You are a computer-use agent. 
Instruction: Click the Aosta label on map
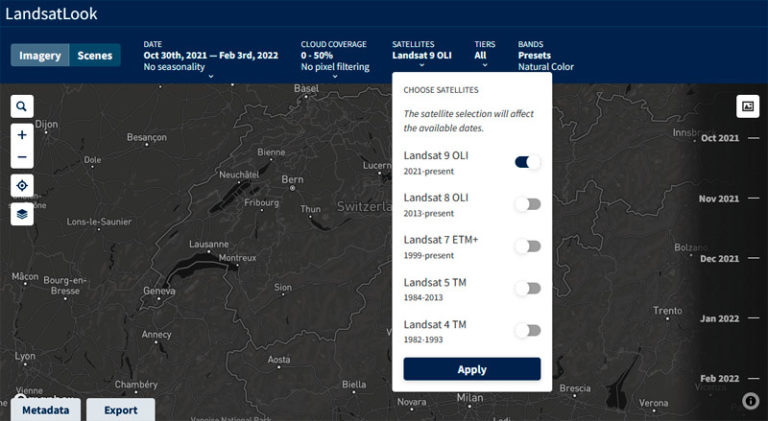[279, 359]
